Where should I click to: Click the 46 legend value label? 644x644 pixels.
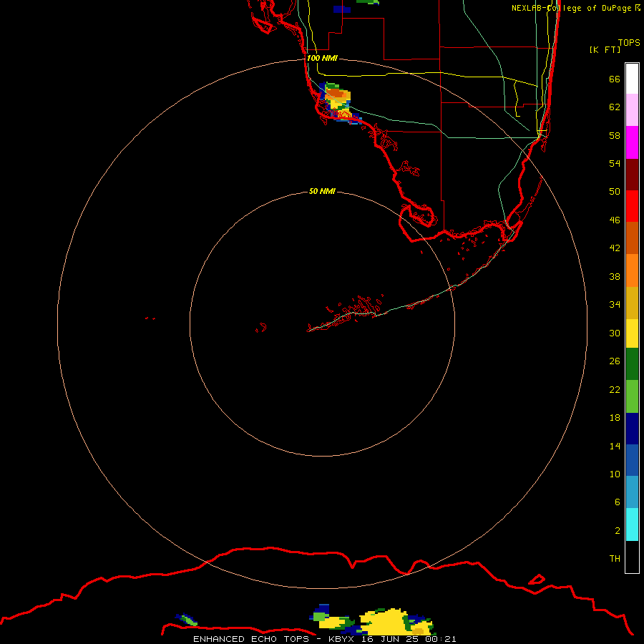(x=615, y=220)
